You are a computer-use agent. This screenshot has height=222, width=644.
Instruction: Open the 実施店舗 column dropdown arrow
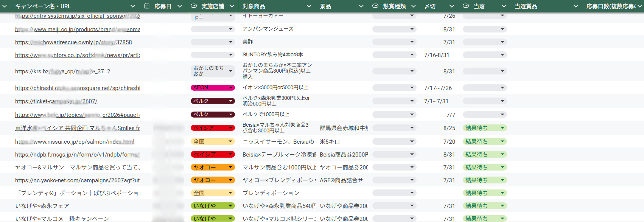(x=232, y=6)
